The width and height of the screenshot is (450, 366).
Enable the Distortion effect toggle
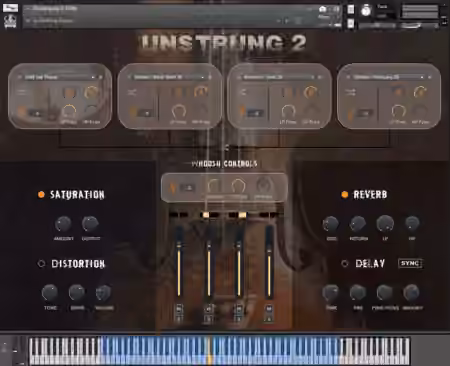coord(41,264)
